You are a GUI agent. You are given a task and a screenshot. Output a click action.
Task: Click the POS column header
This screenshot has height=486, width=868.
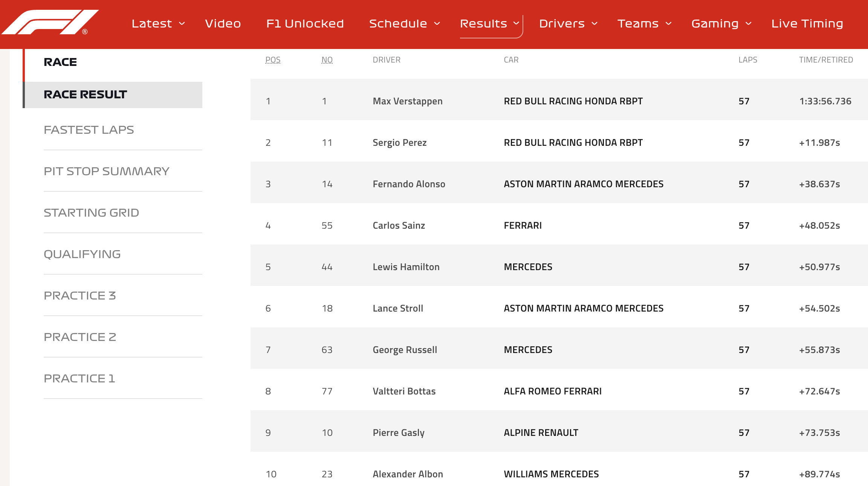pyautogui.click(x=273, y=60)
